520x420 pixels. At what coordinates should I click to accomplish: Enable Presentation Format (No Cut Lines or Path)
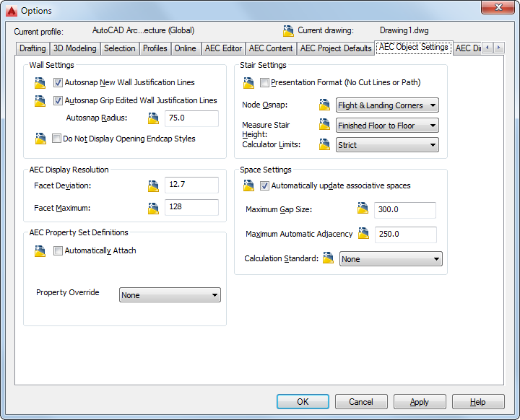coord(264,82)
